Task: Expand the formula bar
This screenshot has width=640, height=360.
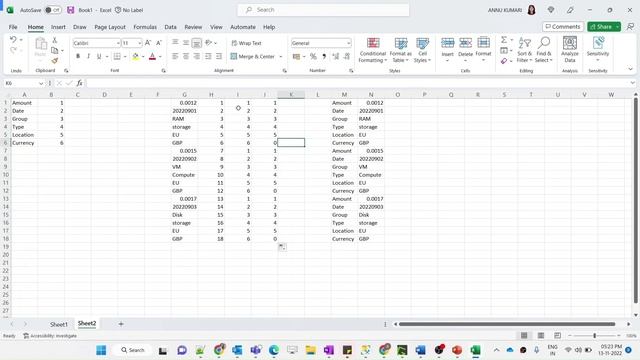Action: [x=632, y=83]
